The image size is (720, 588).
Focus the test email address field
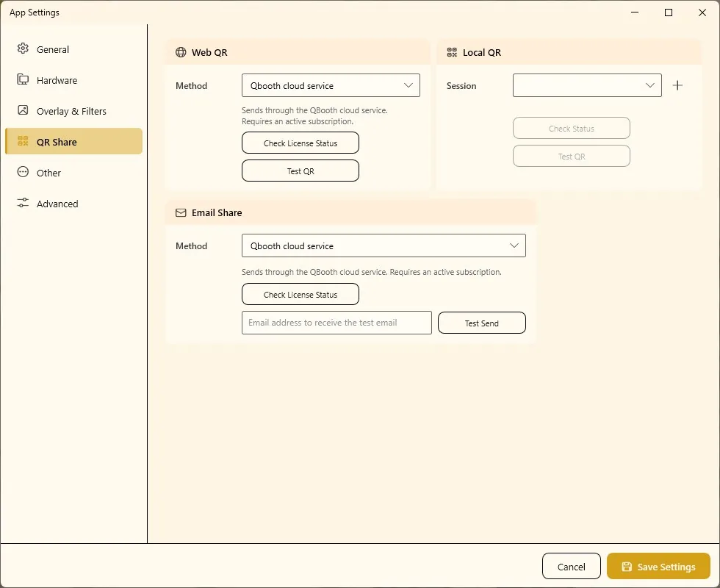[x=336, y=323]
